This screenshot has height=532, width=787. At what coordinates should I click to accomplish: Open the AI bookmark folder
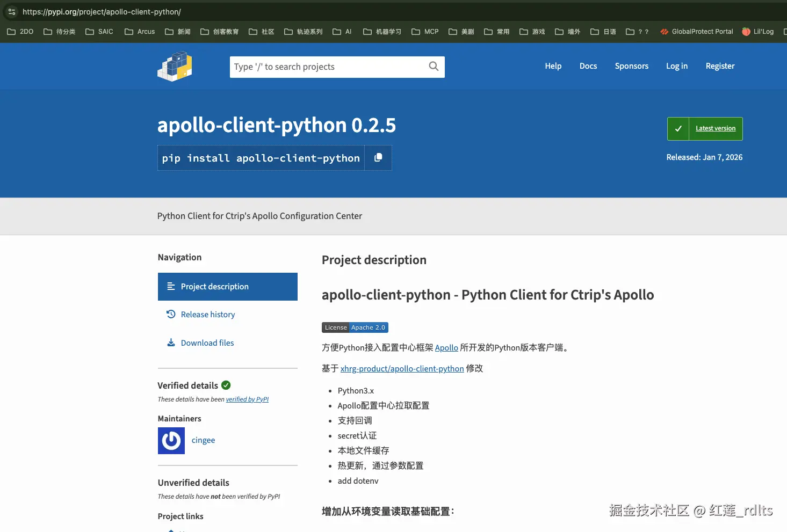[x=342, y=32]
